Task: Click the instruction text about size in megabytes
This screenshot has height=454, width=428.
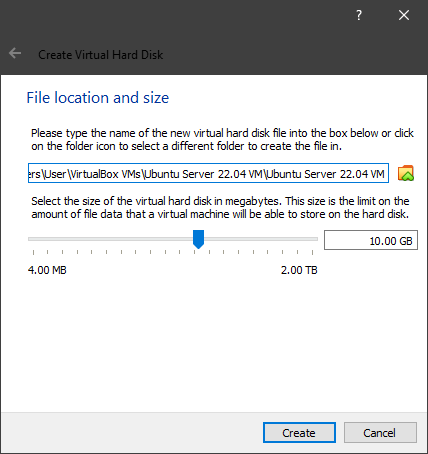Action: [220, 207]
